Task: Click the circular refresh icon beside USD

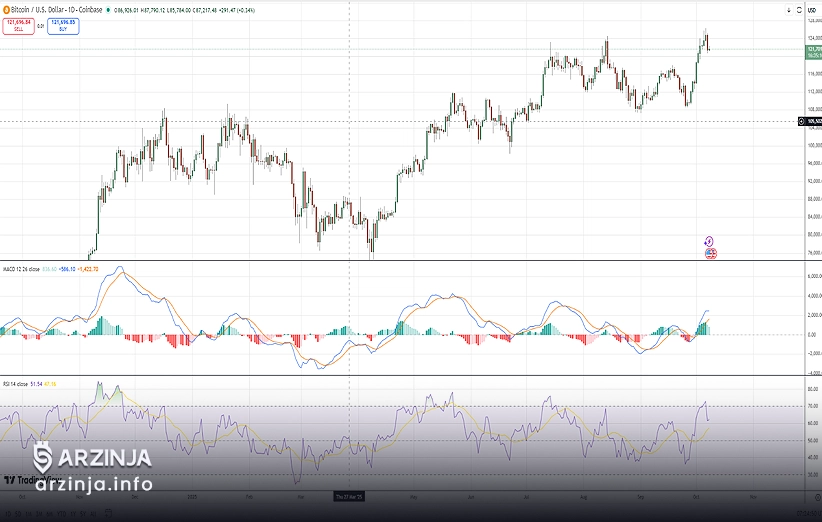Action: tap(800, 11)
